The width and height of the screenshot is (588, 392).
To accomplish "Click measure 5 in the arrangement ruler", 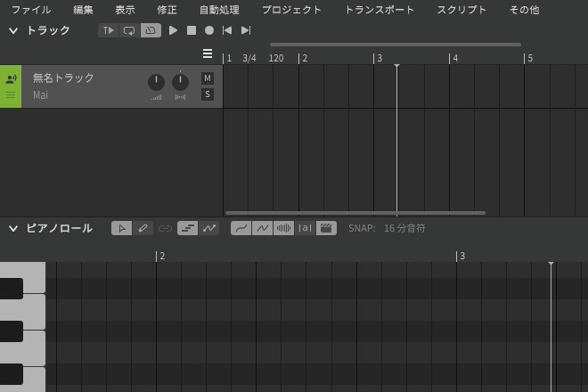I will pyautogui.click(x=528, y=58).
